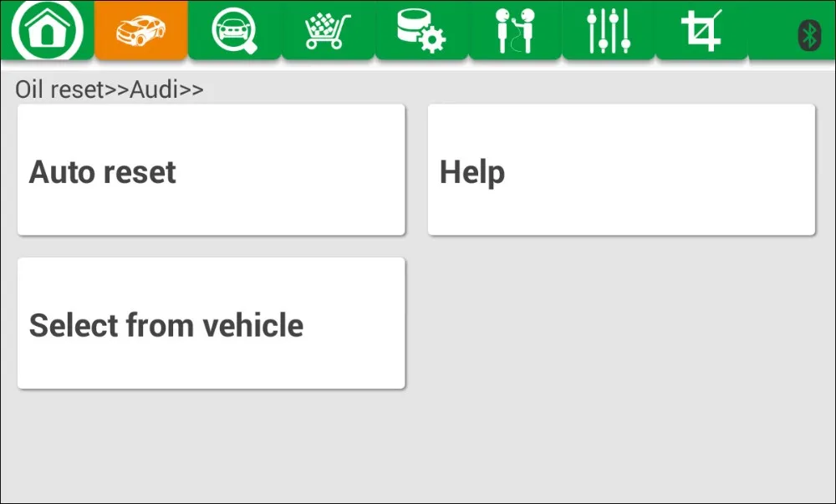Open the shopping cart store icon

point(328,32)
